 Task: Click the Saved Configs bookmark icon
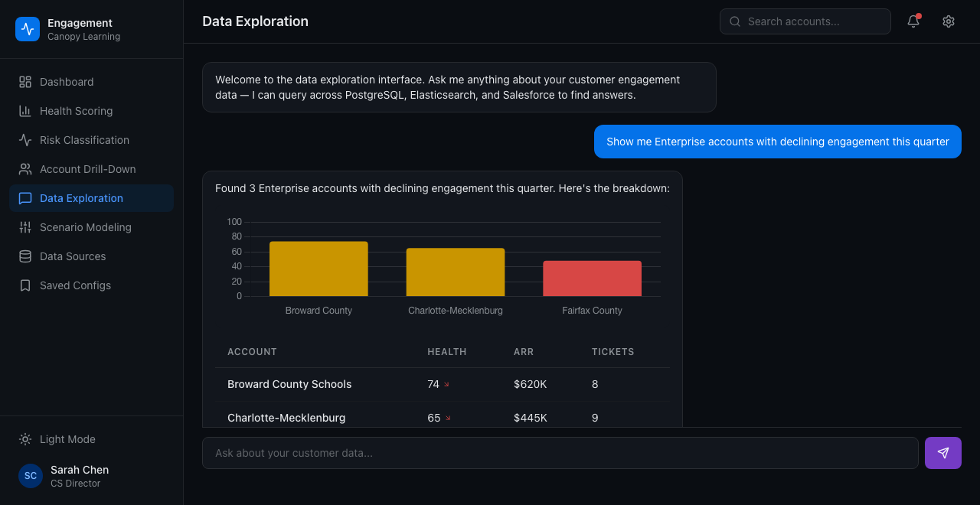coord(25,285)
